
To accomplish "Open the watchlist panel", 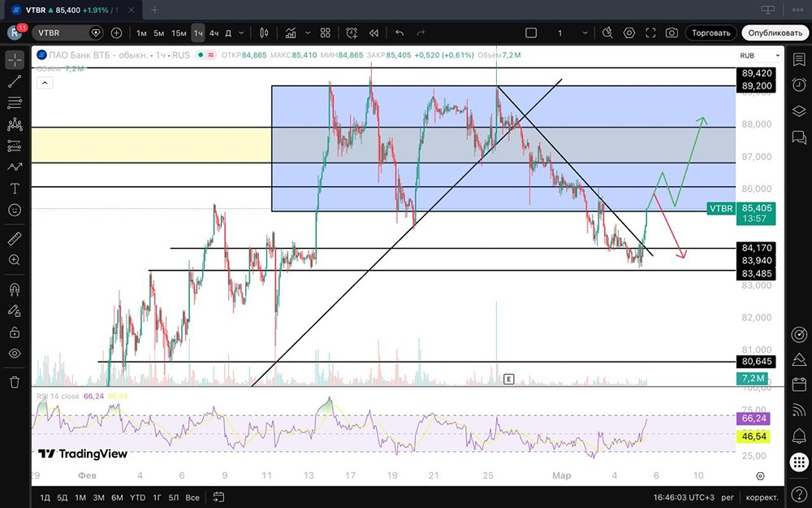I will pyautogui.click(x=799, y=59).
